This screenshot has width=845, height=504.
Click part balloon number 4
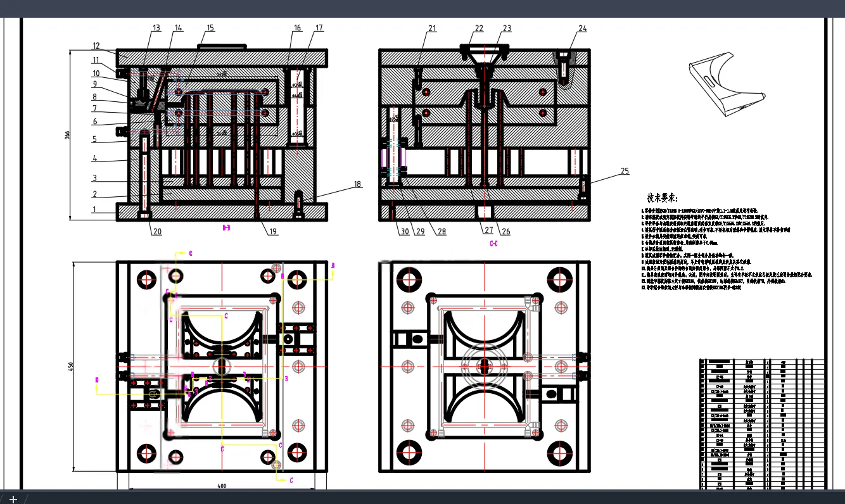coord(94,158)
